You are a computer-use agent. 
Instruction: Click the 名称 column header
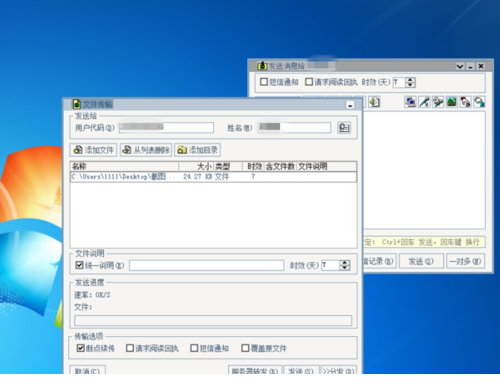[x=124, y=166]
